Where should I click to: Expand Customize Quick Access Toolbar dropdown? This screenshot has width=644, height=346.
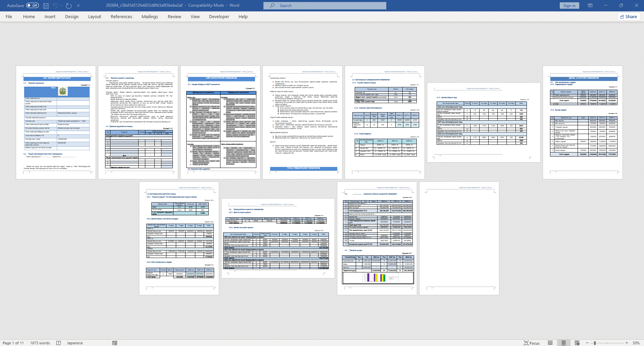[x=79, y=6]
